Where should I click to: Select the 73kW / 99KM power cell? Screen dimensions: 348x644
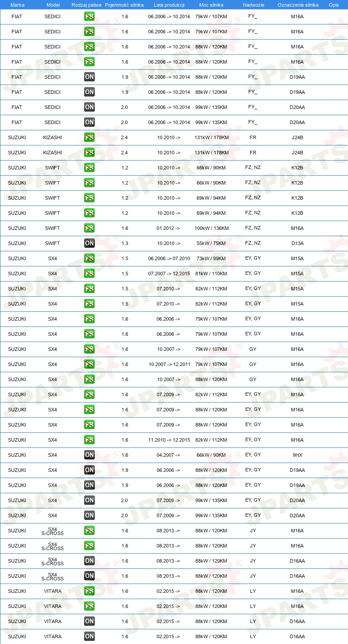tap(211, 258)
